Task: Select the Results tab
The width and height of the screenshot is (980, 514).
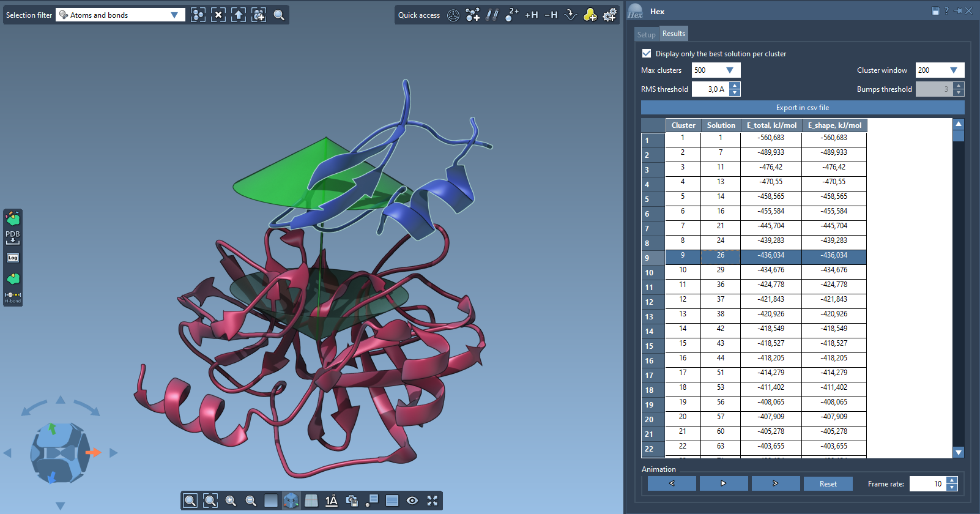Action: [674, 34]
